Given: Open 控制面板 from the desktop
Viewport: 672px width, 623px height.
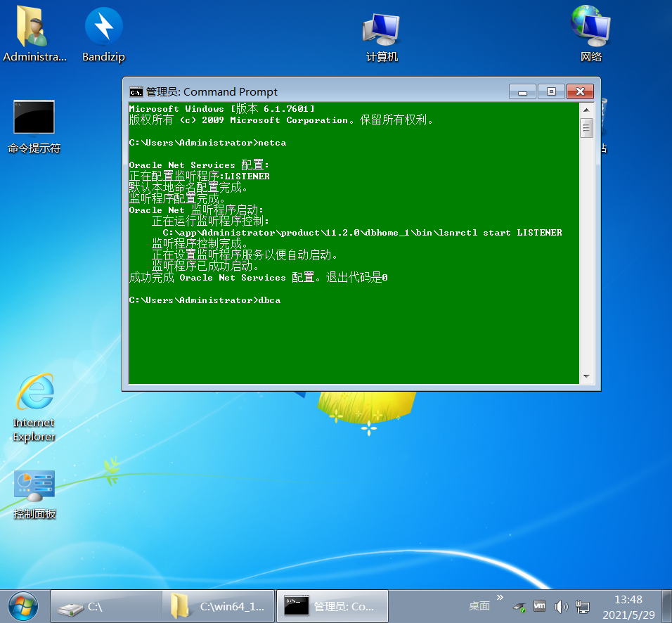Looking at the screenshot, I should (34, 484).
